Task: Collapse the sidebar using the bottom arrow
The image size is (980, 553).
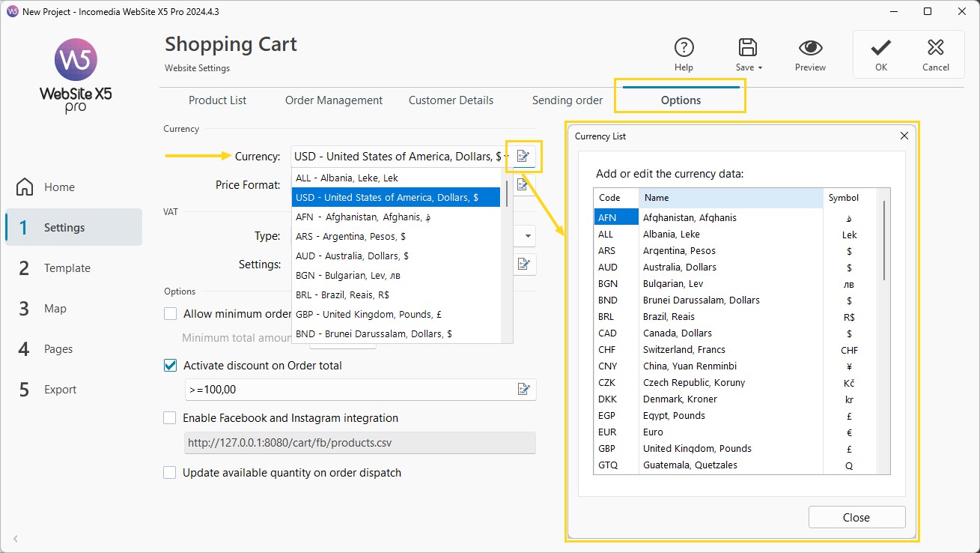Action: pyautogui.click(x=16, y=538)
